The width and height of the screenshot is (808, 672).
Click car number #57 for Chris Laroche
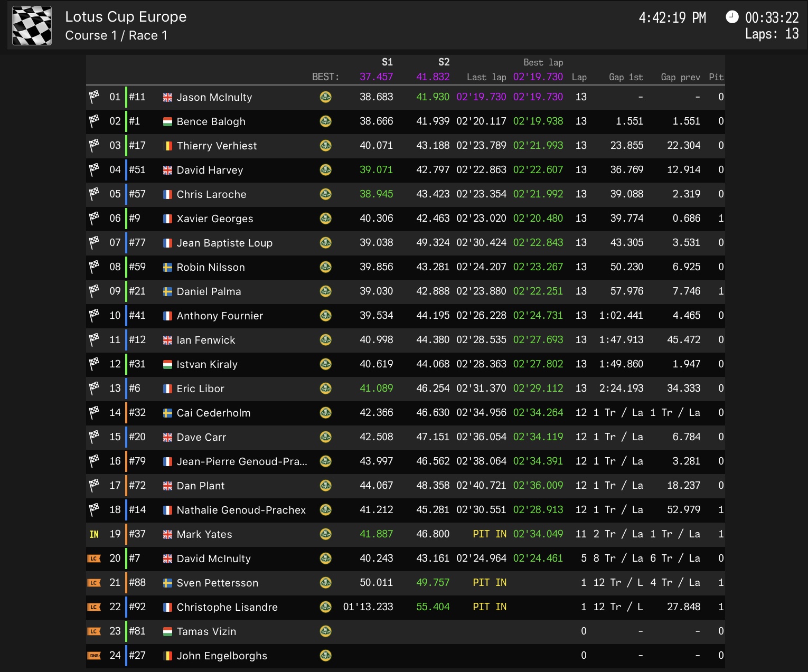pos(137,194)
